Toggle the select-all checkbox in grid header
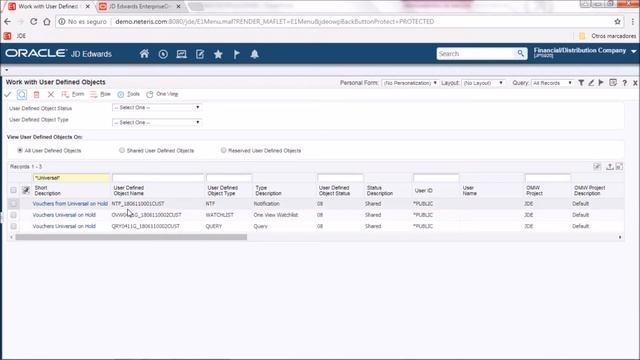The height and width of the screenshot is (360, 640). (13, 190)
